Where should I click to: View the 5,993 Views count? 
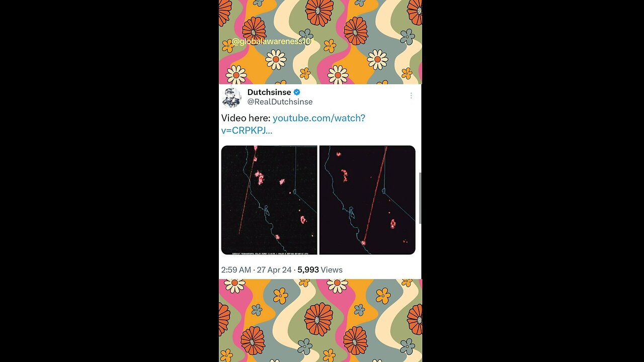[320, 270]
